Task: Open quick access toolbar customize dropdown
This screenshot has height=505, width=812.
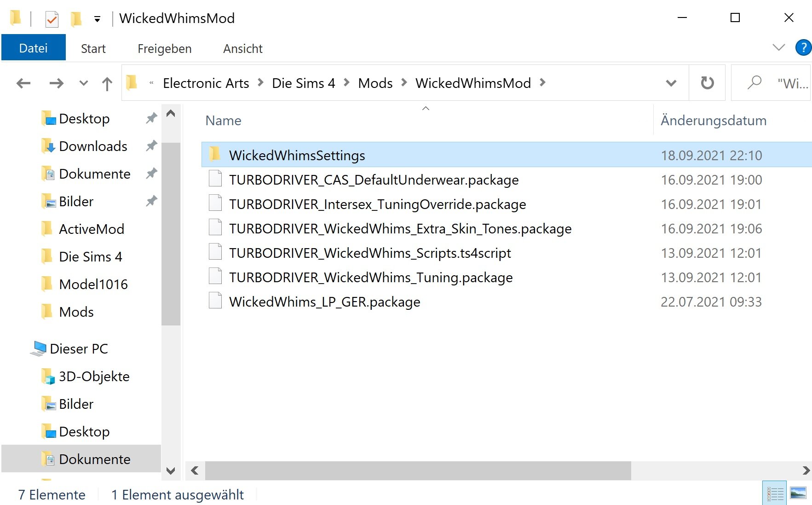Action: tap(97, 19)
